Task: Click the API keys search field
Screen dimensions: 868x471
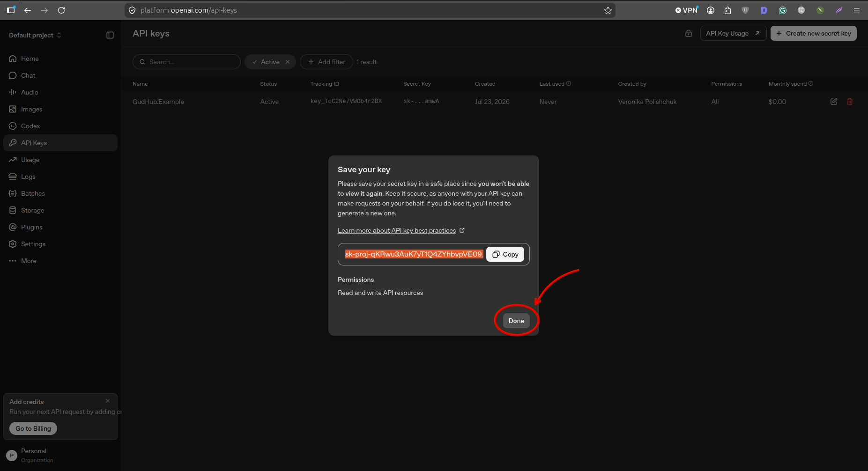Action: point(186,62)
